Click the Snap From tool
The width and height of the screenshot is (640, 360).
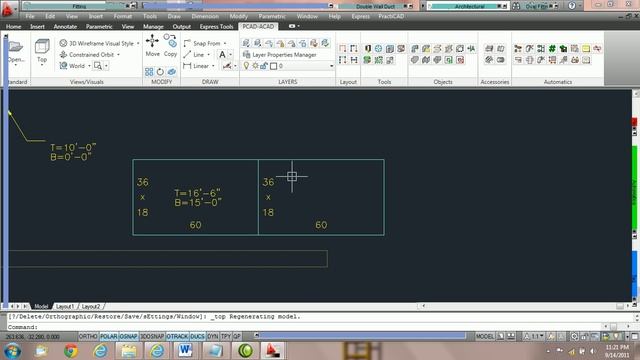[202, 43]
